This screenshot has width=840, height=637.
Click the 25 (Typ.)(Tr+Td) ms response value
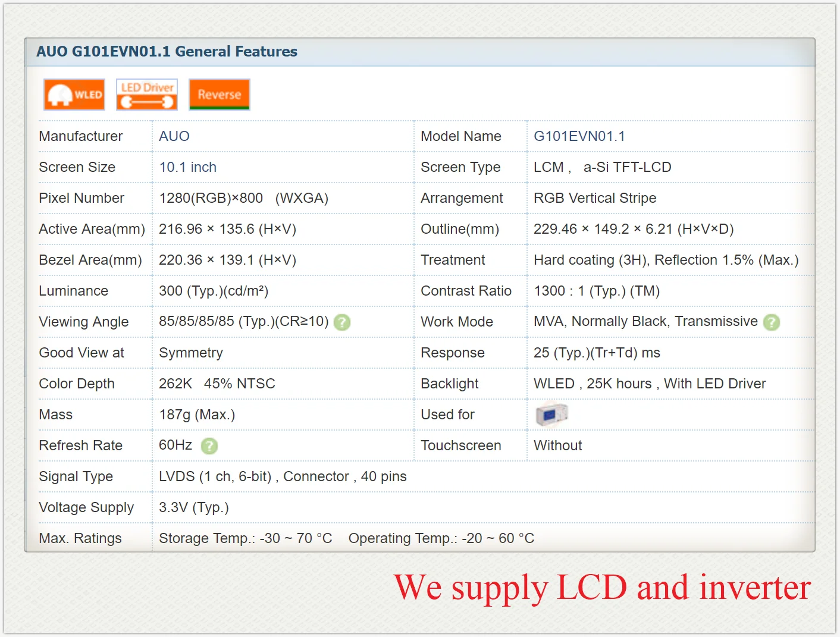pyautogui.click(x=597, y=353)
